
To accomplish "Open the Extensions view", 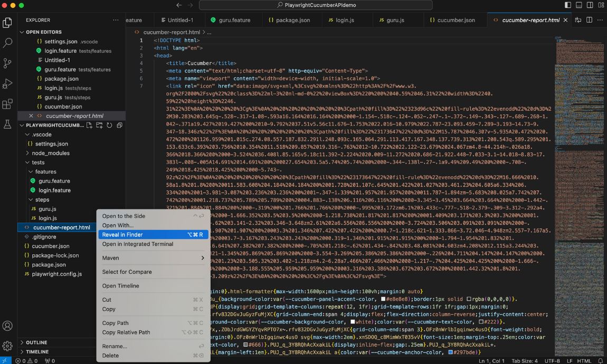I will [7, 104].
